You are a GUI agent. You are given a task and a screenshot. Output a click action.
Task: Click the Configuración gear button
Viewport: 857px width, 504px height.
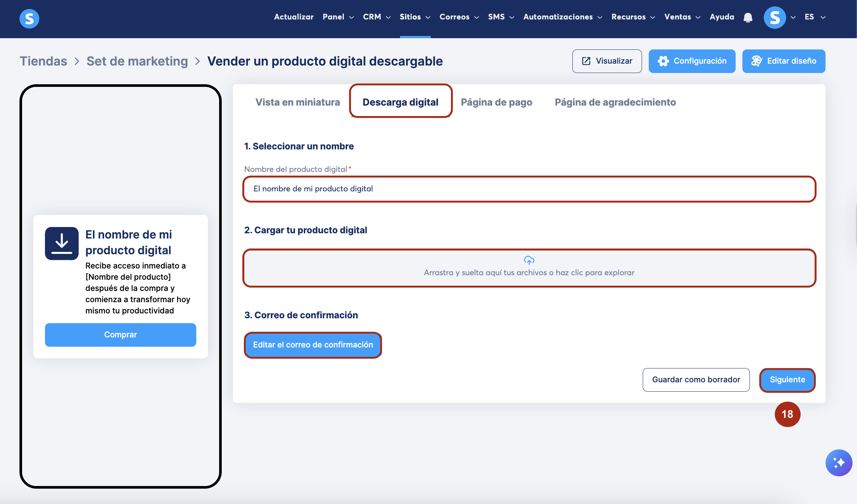692,61
